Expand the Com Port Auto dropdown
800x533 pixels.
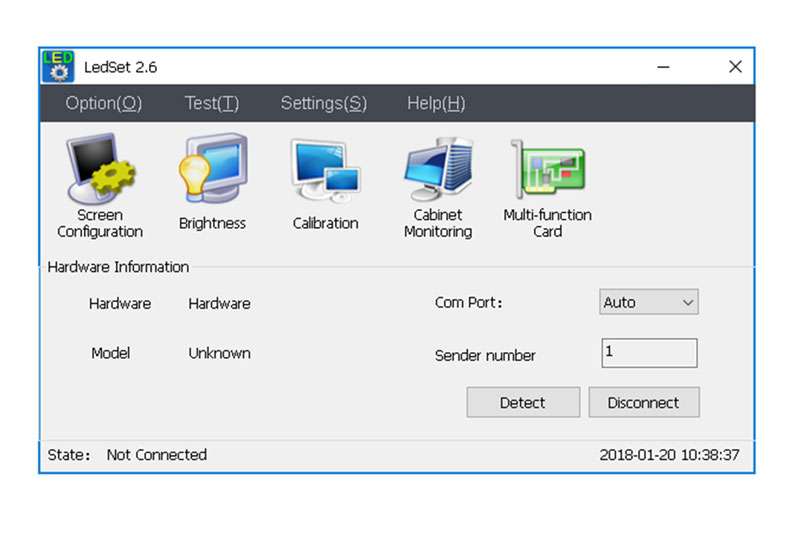coord(648,302)
